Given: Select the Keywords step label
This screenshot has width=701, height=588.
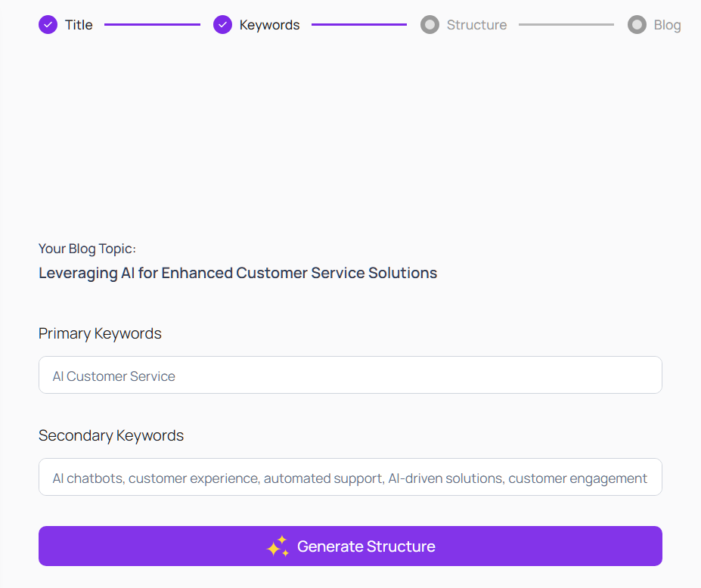Looking at the screenshot, I should point(269,25).
